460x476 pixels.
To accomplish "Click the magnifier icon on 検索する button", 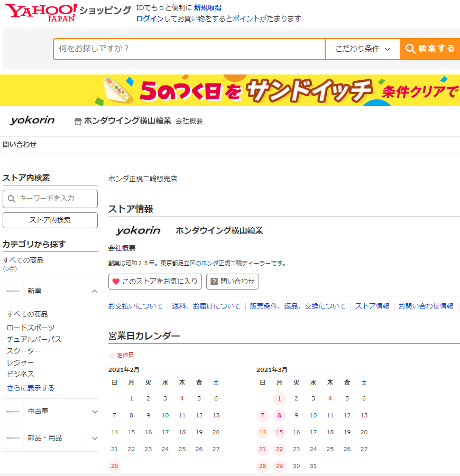I will coord(410,49).
